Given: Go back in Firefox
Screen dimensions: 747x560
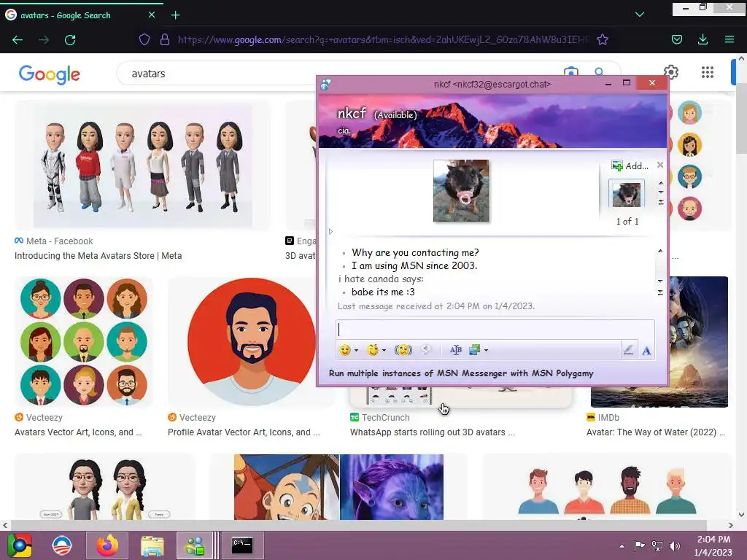Looking at the screenshot, I should (x=18, y=40).
